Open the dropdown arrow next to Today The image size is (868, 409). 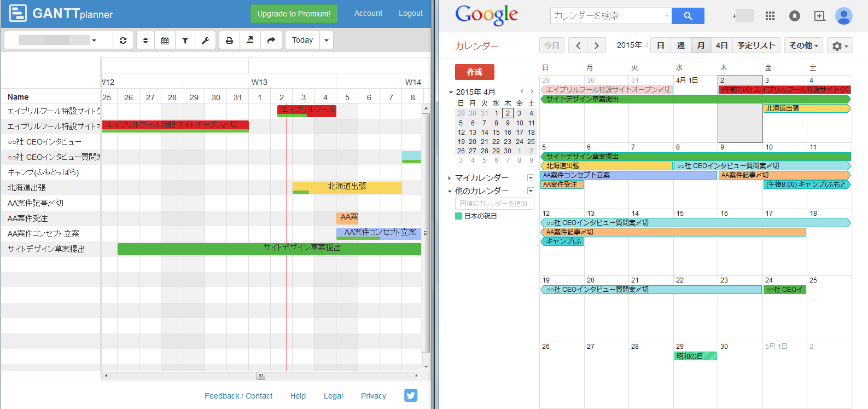point(327,40)
